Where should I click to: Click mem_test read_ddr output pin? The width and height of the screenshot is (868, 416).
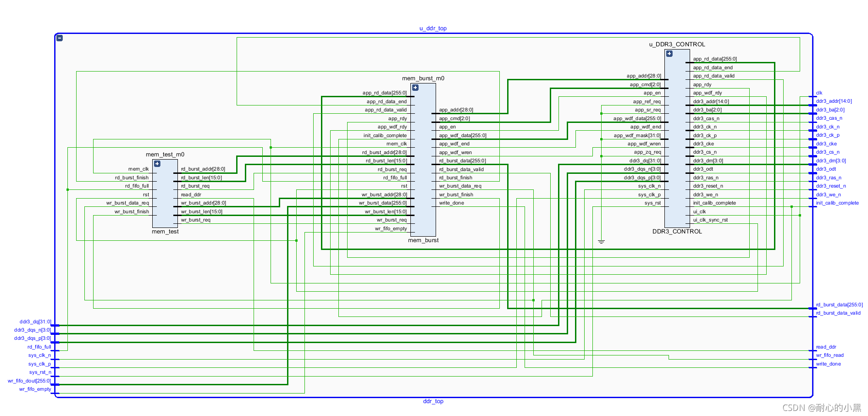191,195
